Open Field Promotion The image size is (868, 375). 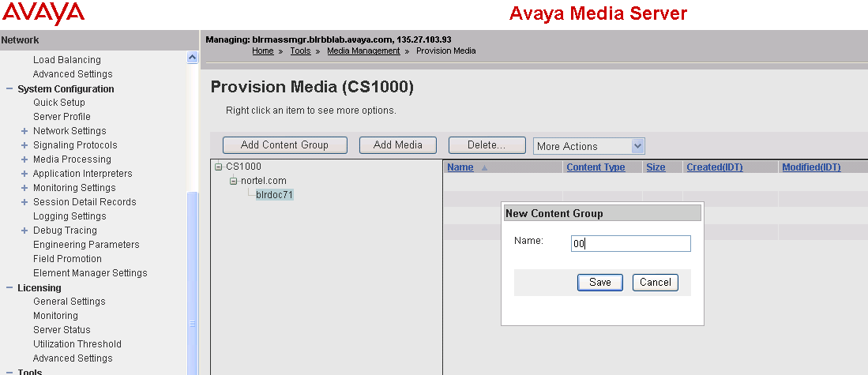[68, 259]
